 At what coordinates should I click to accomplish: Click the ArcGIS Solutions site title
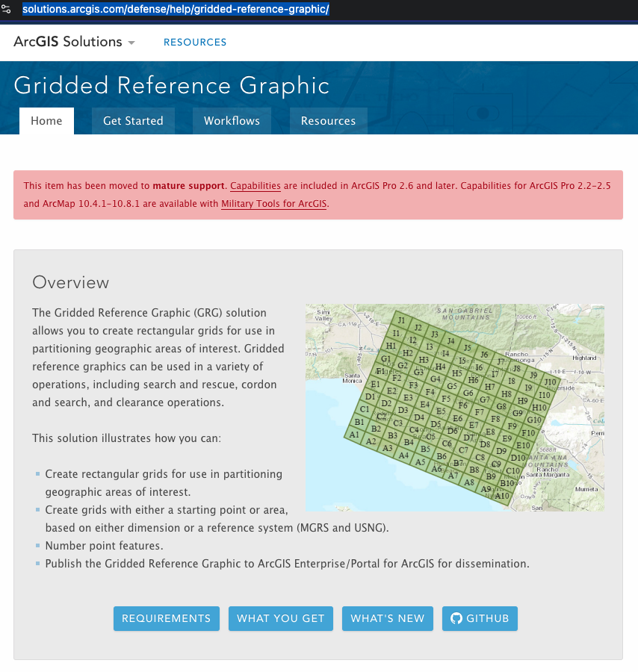pos(68,42)
